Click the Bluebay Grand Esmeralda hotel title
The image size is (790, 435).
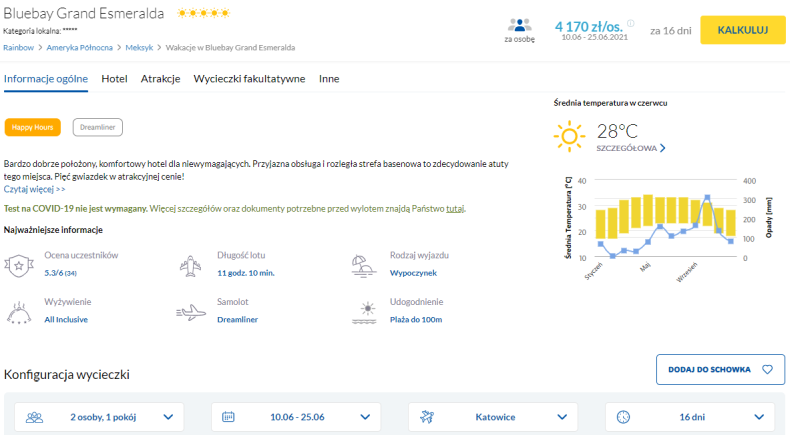(x=84, y=13)
